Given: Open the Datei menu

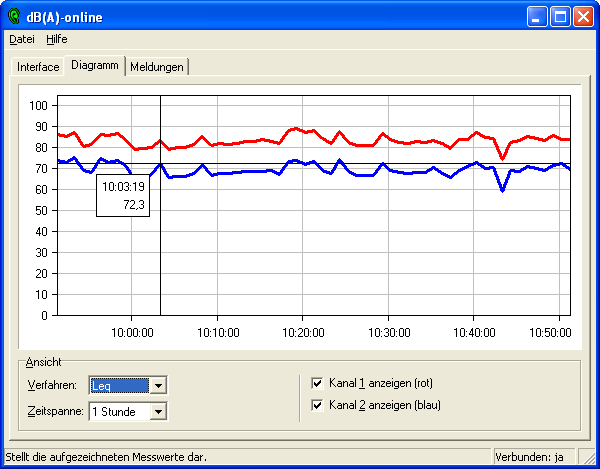Looking at the screenshot, I should click(x=21, y=39).
